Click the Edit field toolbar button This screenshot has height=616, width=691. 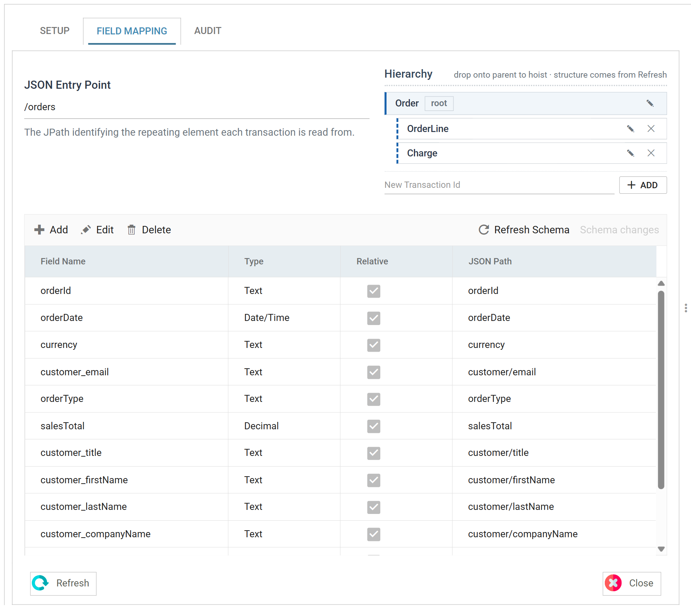pos(97,230)
